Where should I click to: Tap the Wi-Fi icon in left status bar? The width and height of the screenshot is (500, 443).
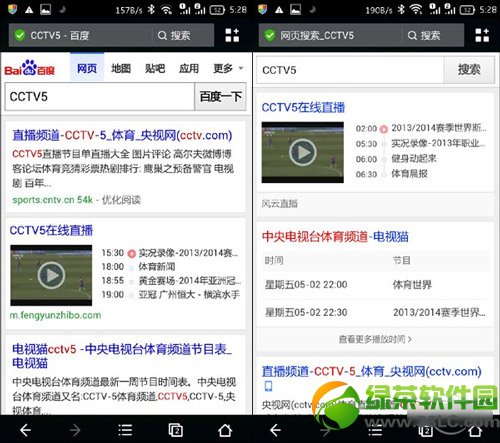(166, 10)
